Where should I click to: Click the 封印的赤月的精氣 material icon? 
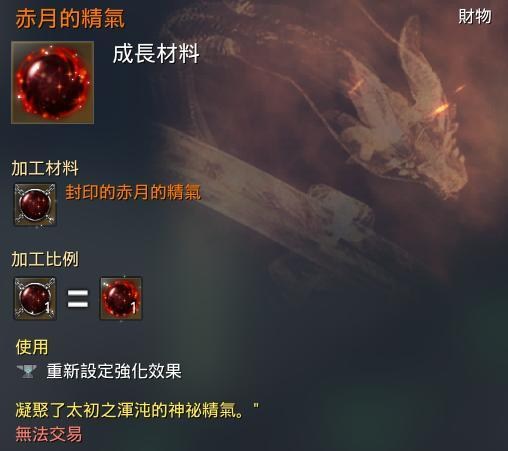click(x=35, y=205)
